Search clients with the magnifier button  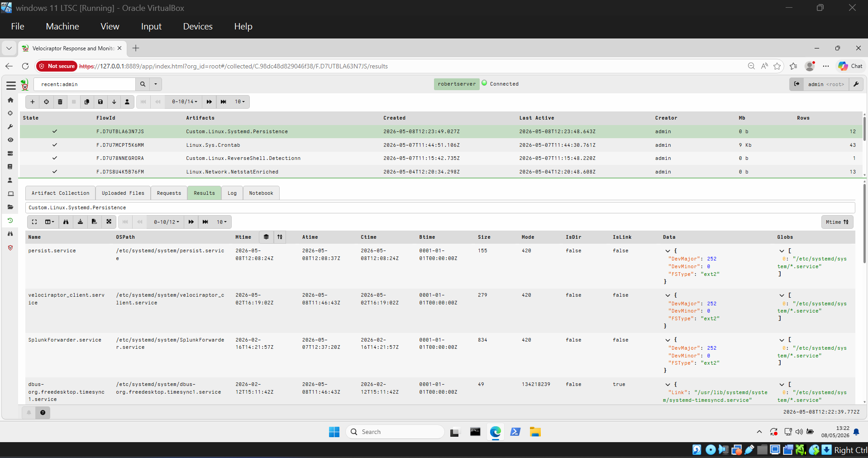pos(143,84)
